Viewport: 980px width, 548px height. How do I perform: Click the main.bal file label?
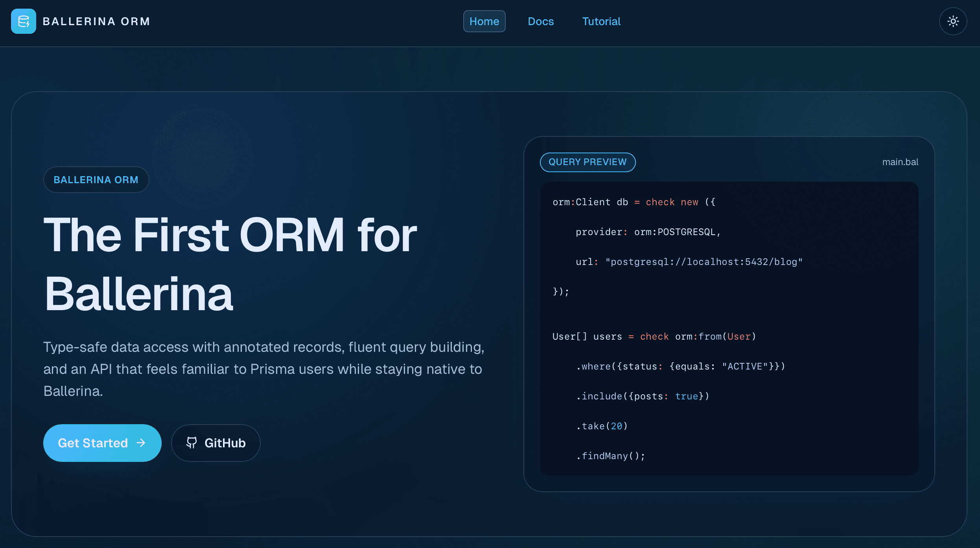click(900, 162)
